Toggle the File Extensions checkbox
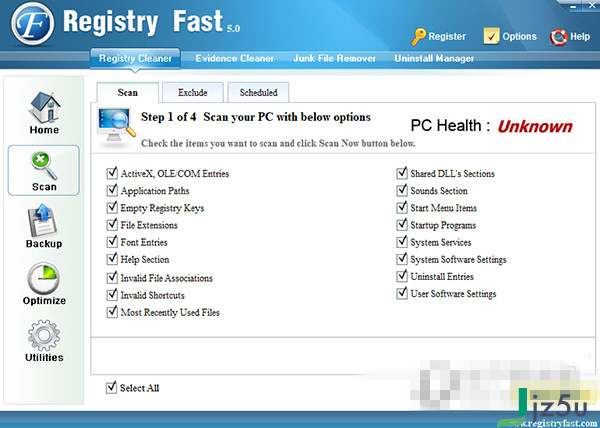 coord(112,225)
